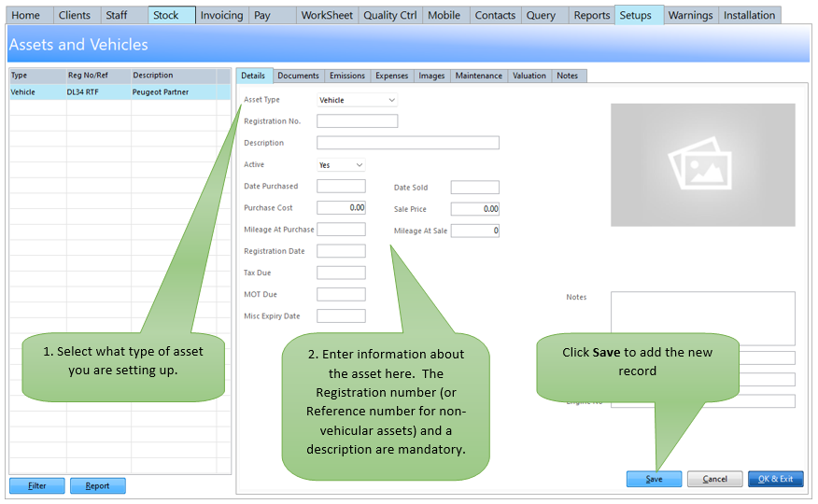
Task: Select the Details sub-tab
Action: [x=254, y=76]
